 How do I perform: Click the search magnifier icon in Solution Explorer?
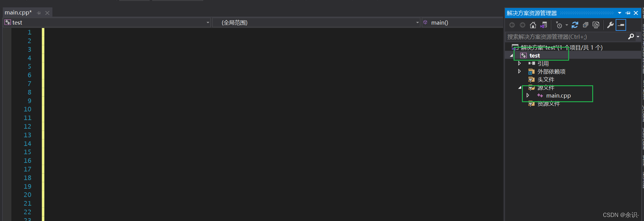click(631, 37)
